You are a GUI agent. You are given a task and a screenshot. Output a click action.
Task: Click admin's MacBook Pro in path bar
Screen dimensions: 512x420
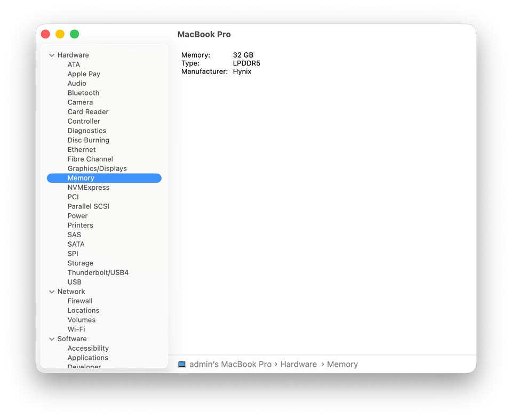pos(230,364)
